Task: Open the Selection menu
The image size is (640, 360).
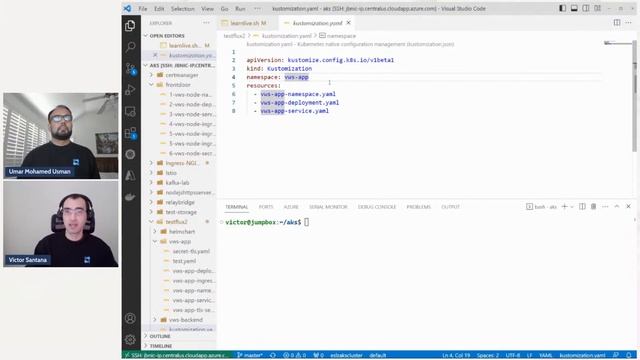Action: 182,8
